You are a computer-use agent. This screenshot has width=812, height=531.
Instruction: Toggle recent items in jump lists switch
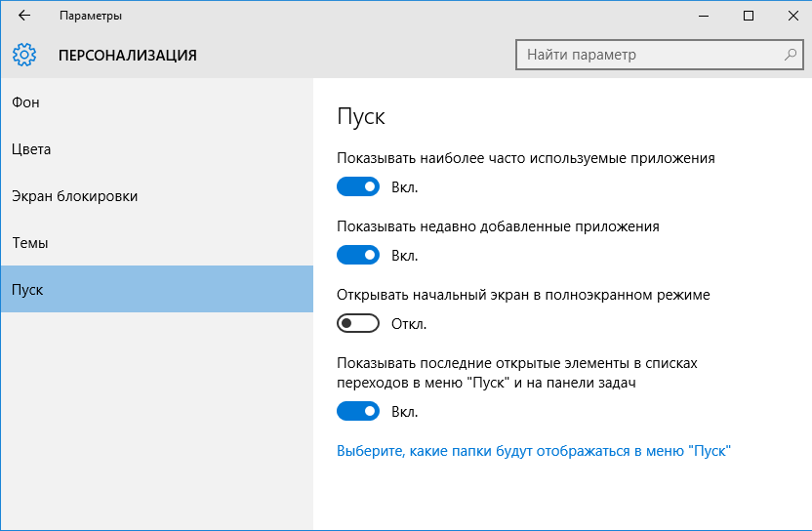(x=358, y=411)
